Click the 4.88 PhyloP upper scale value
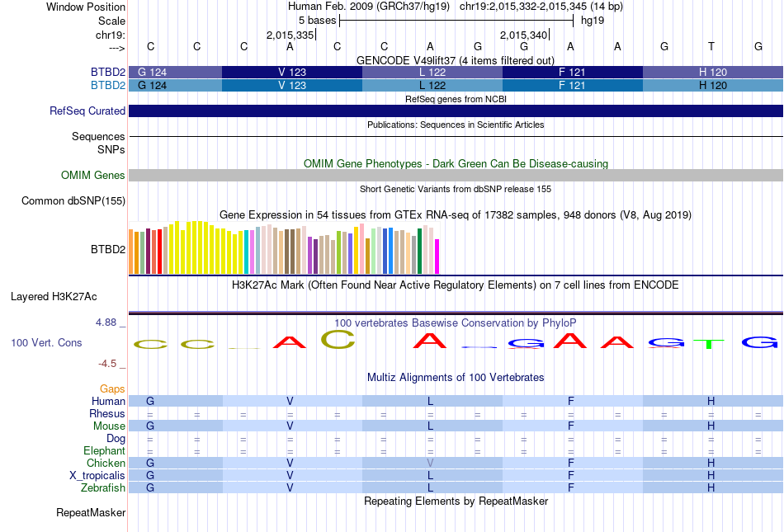Screen dimensions: 784x532 pos(106,322)
